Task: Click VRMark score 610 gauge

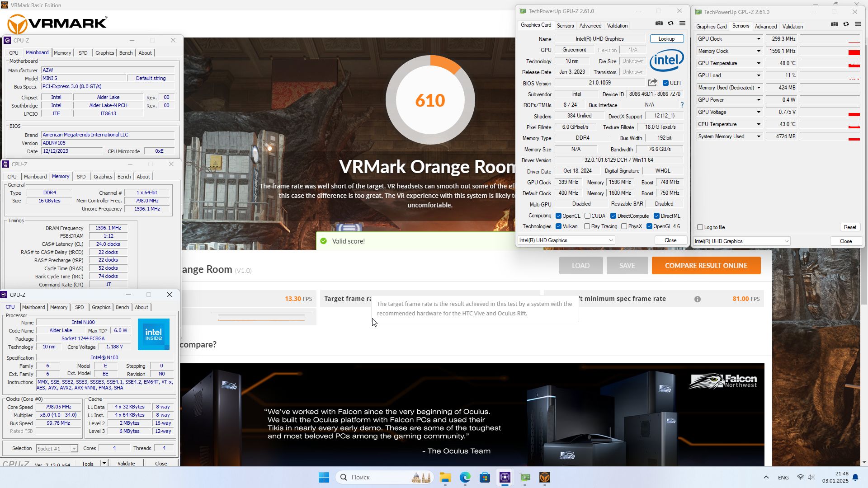Action: point(430,100)
